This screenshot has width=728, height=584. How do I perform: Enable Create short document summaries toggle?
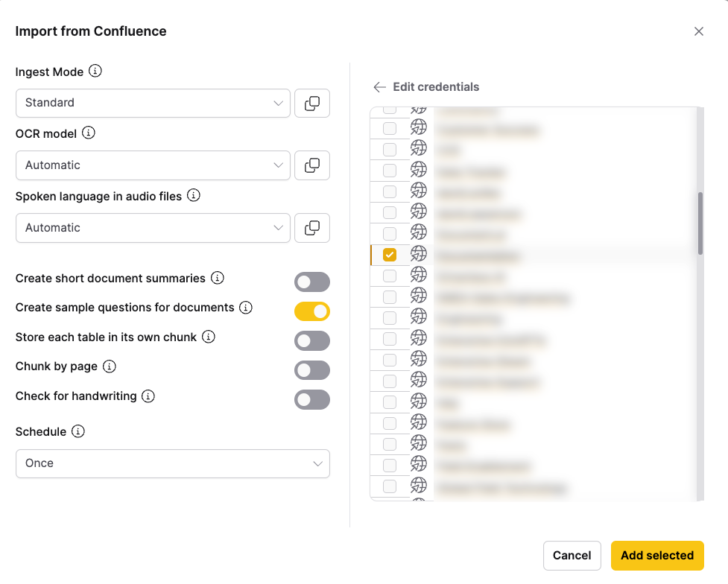[311, 282]
